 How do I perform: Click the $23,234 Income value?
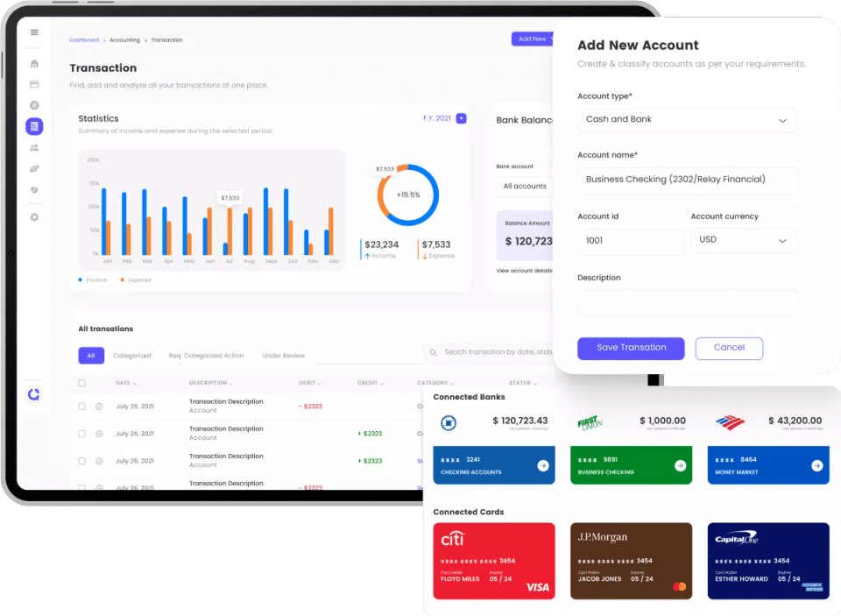pyautogui.click(x=381, y=244)
